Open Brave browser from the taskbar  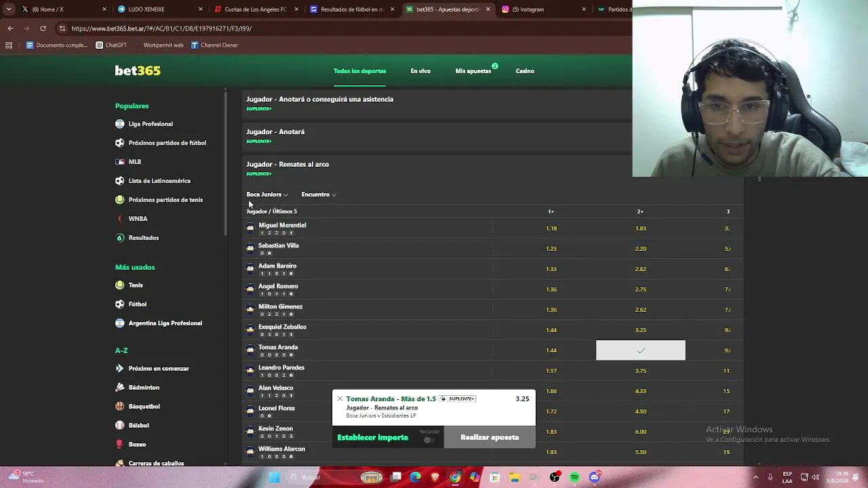[435, 477]
